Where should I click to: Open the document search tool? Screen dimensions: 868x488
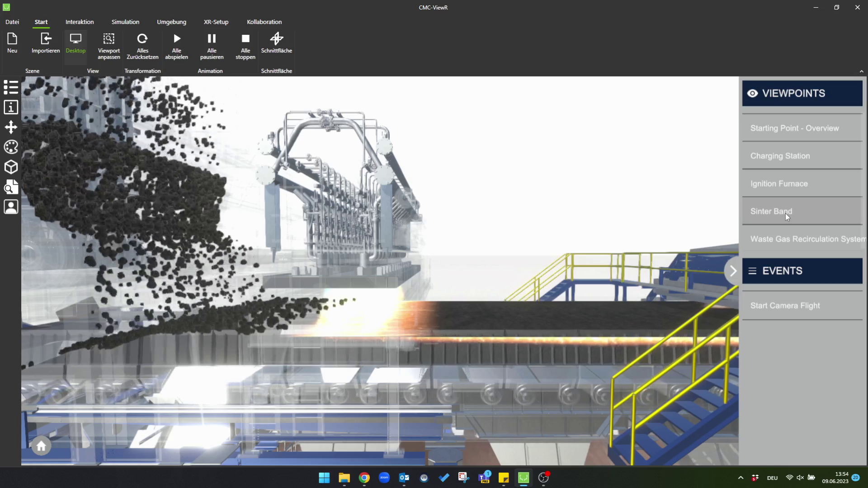pos(11,187)
